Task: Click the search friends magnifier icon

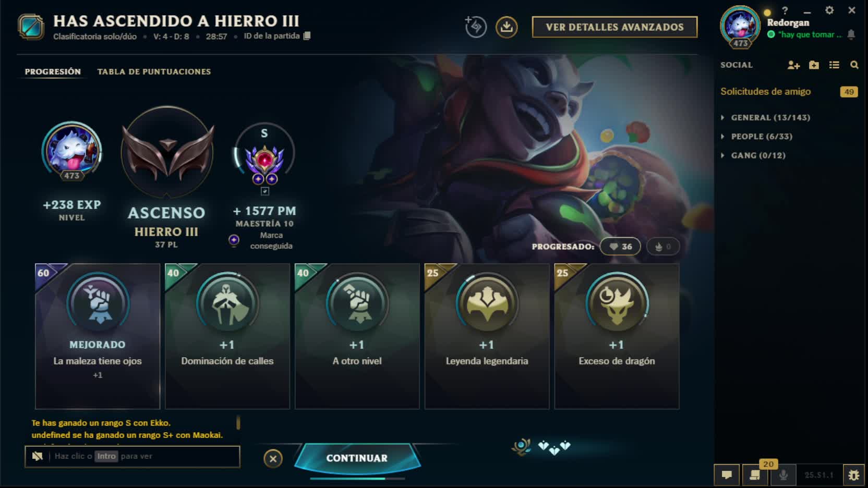Action: [x=854, y=65]
